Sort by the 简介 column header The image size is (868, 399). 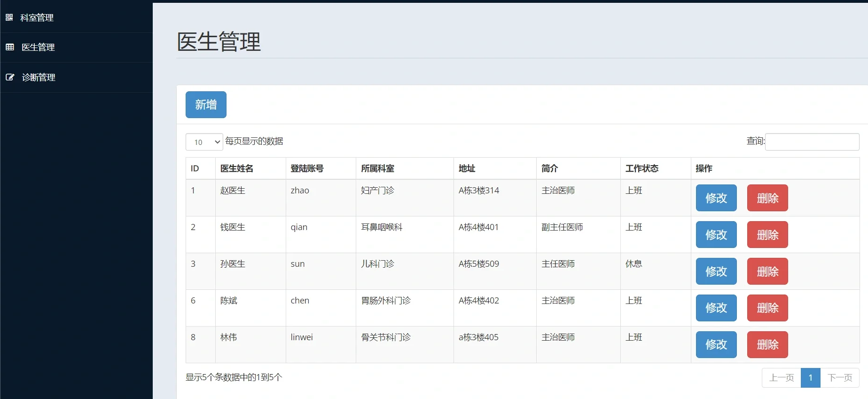(x=578, y=168)
